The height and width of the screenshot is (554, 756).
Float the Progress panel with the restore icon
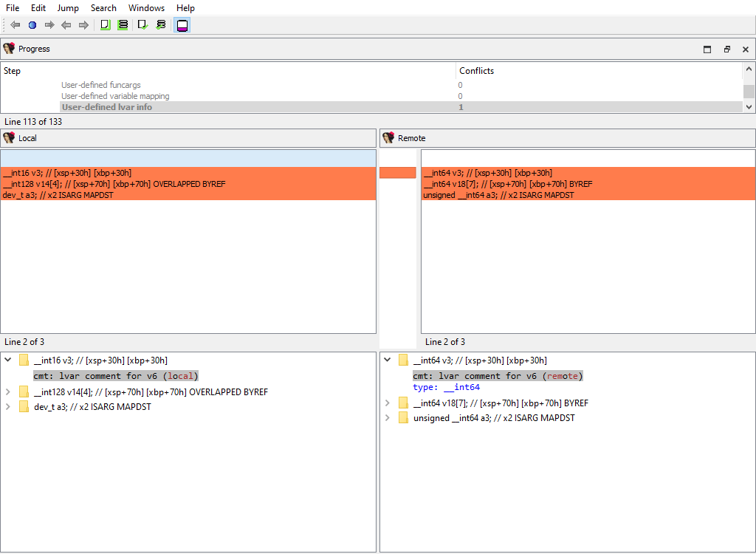(726, 49)
